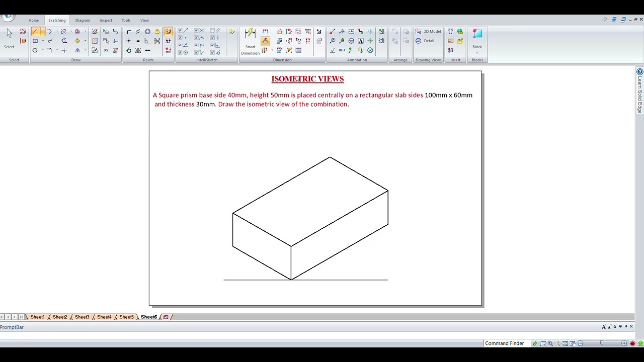
Task: Select the Text annotation A tool
Action: pyautogui.click(x=361, y=41)
